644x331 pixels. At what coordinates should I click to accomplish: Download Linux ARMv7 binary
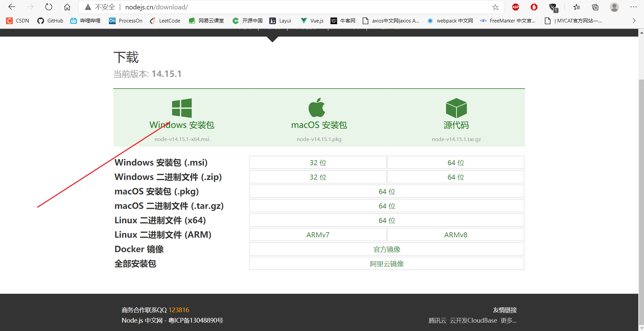tap(318, 235)
